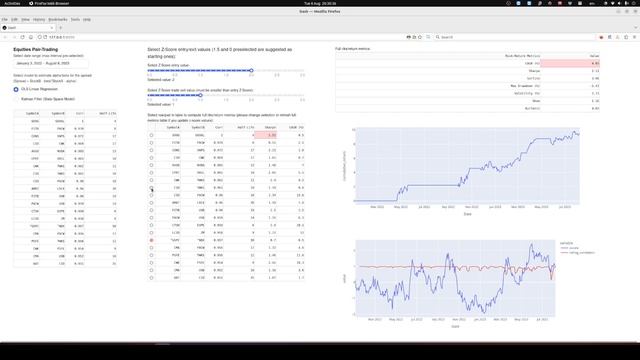The image size is (640, 360).
Task: Click the Sortino row in metrics table
Action: click(467, 78)
